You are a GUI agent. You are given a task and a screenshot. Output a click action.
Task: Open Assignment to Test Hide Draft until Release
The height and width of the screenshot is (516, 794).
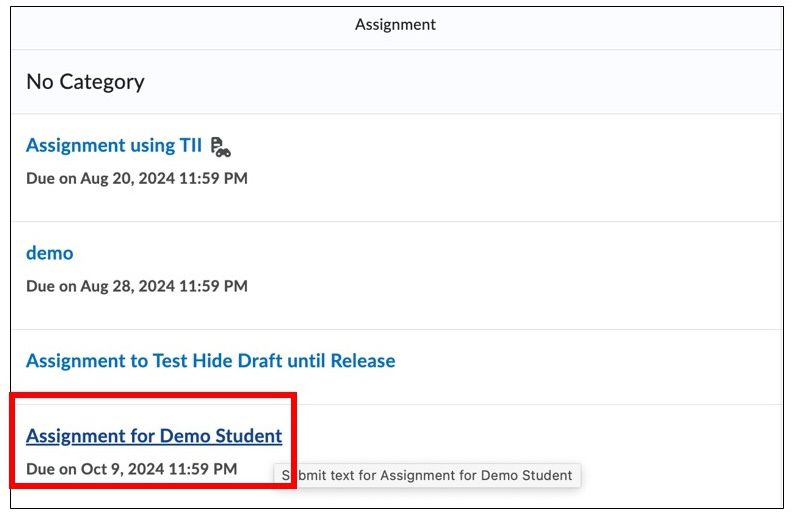210,361
